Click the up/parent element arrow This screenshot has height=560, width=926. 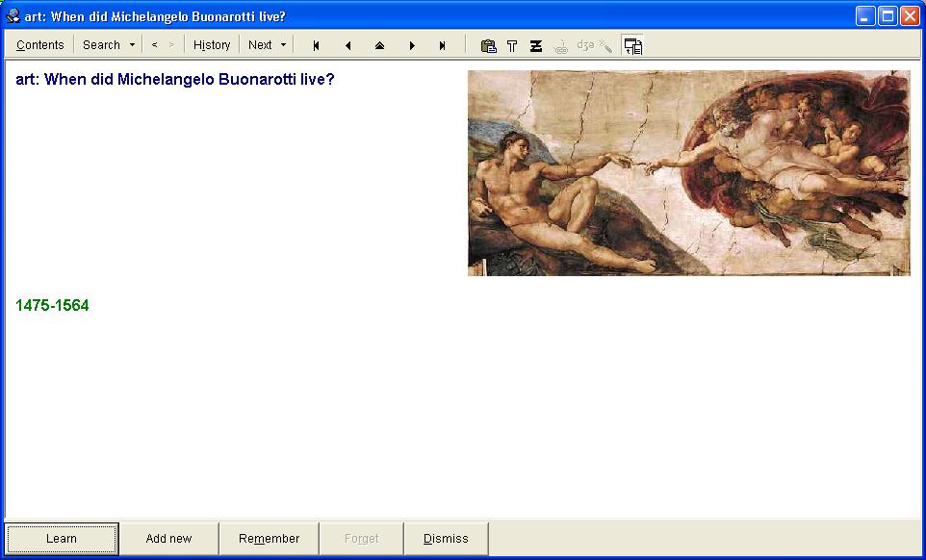(x=379, y=45)
